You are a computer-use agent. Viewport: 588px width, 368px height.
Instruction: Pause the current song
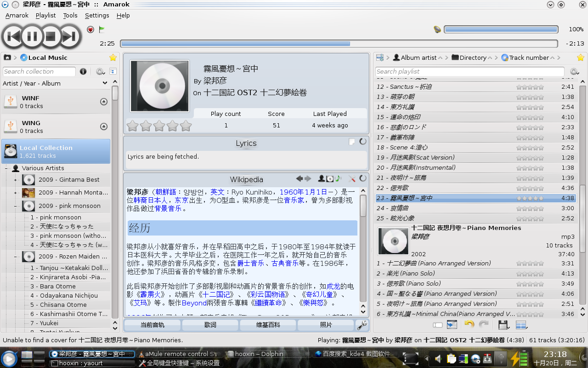(x=32, y=35)
